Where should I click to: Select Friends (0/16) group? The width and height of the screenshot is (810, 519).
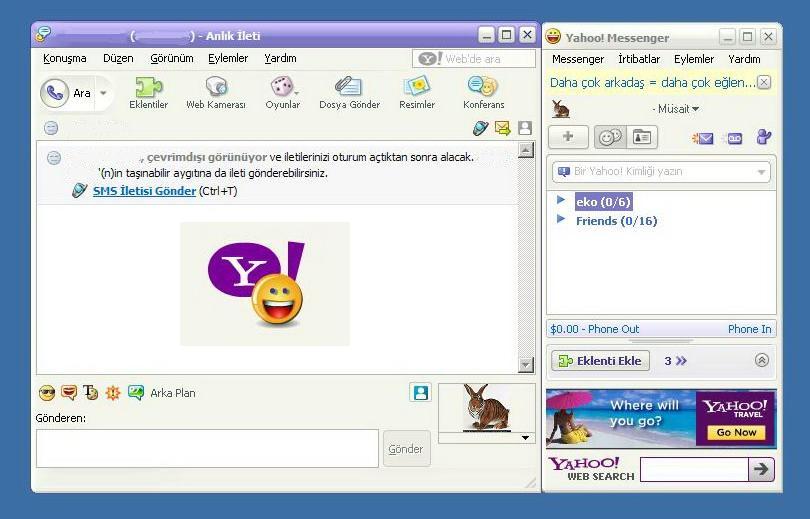click(x=617, y=221)
